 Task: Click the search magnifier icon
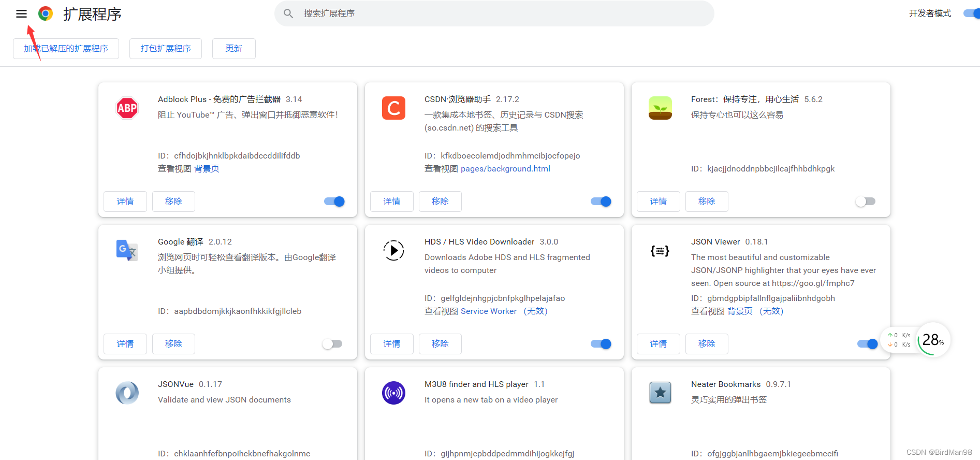(288, 13)
